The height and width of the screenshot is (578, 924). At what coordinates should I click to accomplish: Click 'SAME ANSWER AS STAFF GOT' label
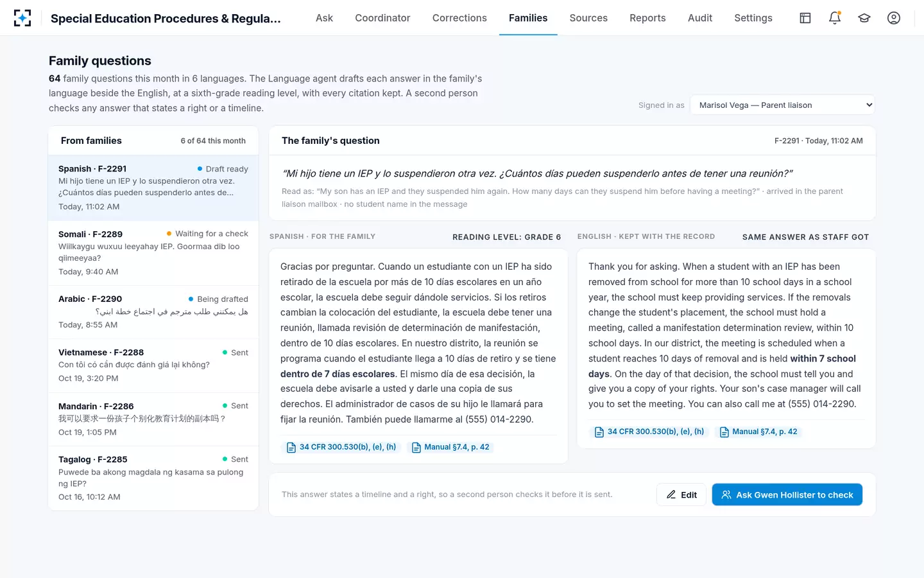point(805,237)
